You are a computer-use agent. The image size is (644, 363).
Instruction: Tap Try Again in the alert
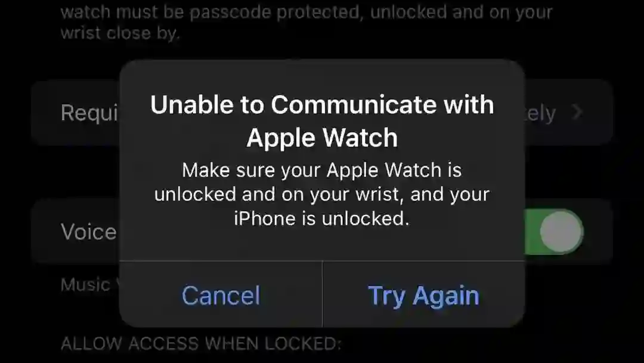coord(424,295)
